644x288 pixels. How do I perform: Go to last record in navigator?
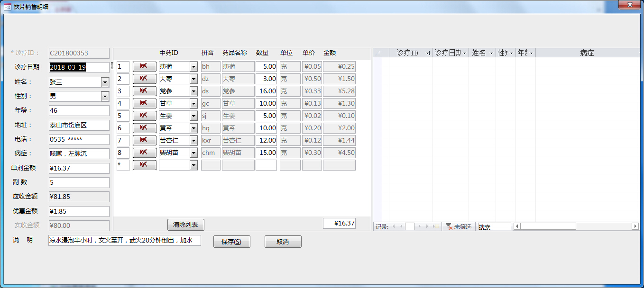click(428, 227)
